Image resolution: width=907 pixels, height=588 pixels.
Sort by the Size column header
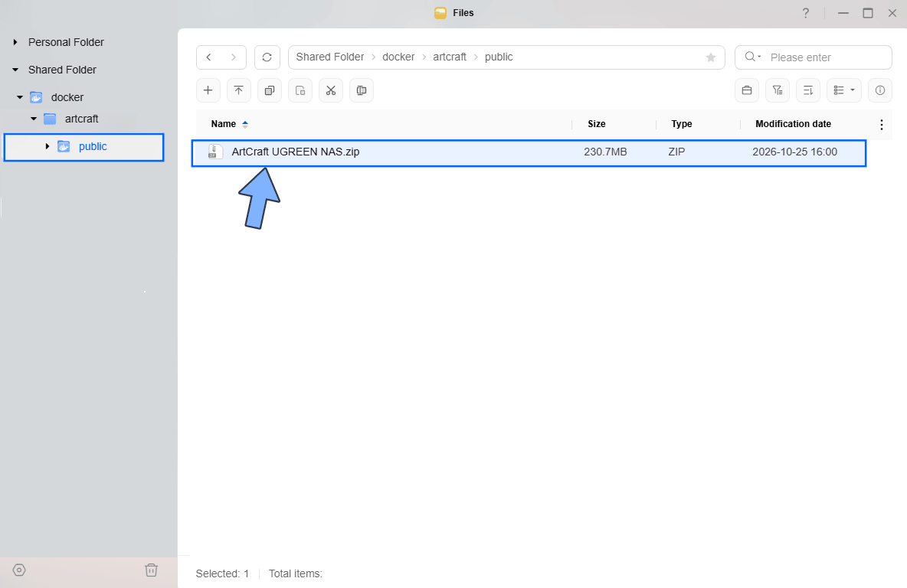(x=597, y=124)
